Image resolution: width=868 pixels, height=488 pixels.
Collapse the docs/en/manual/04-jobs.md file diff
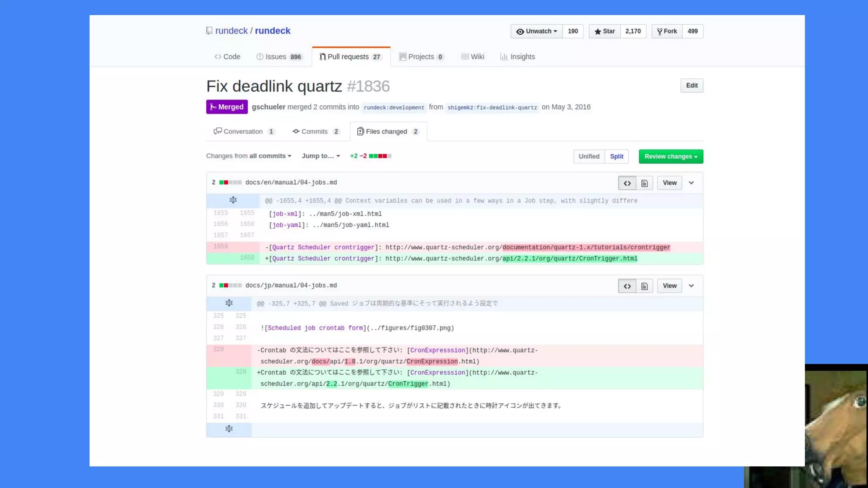(691, 183)
